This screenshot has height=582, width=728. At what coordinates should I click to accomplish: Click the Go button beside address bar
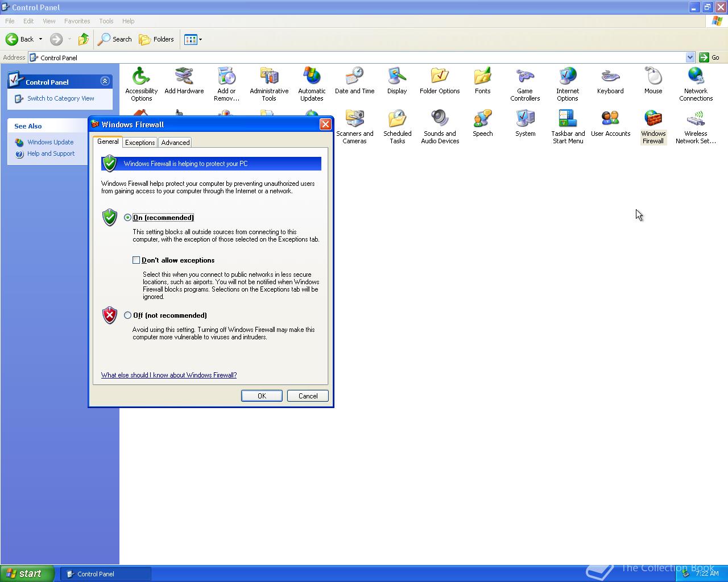(x=710, y=57)
